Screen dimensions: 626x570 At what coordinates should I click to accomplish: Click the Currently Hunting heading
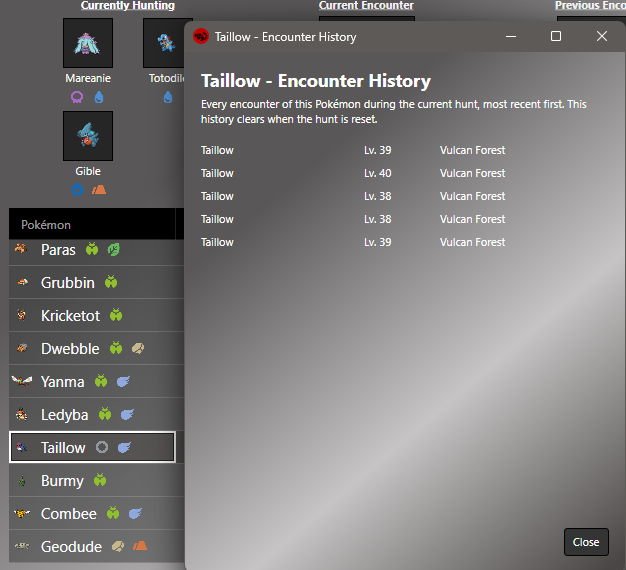click(128, 6)
